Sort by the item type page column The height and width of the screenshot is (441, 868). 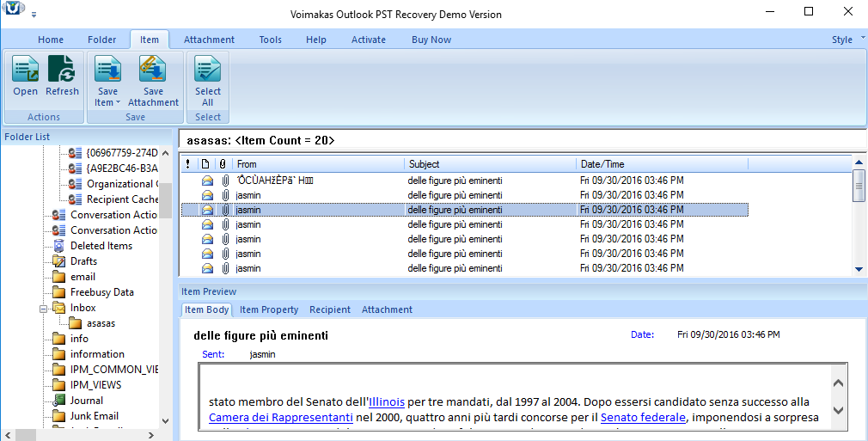(x=205, y=164)
